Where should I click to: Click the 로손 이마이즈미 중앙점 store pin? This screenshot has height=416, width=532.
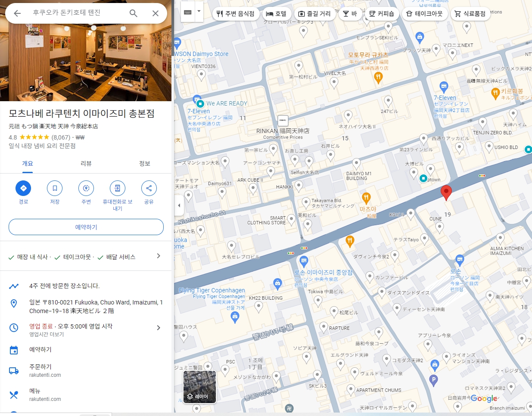(304, 261)
